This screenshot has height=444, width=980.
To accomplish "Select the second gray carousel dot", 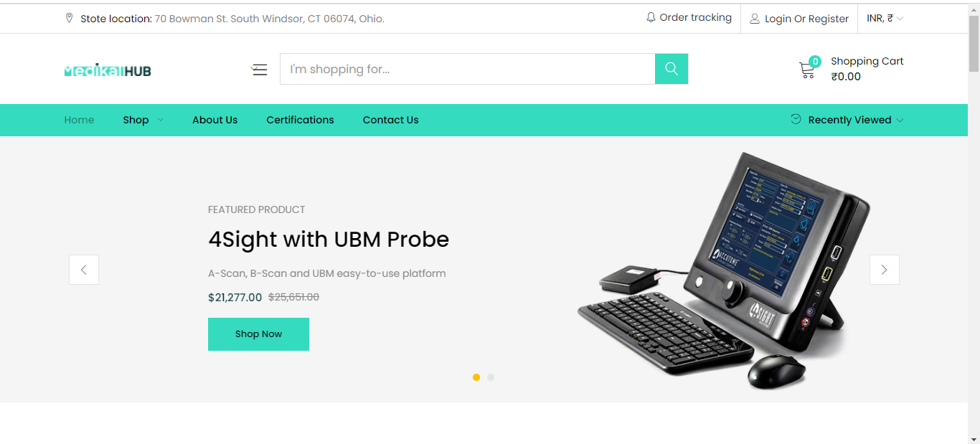I will [x=491, y=377].
